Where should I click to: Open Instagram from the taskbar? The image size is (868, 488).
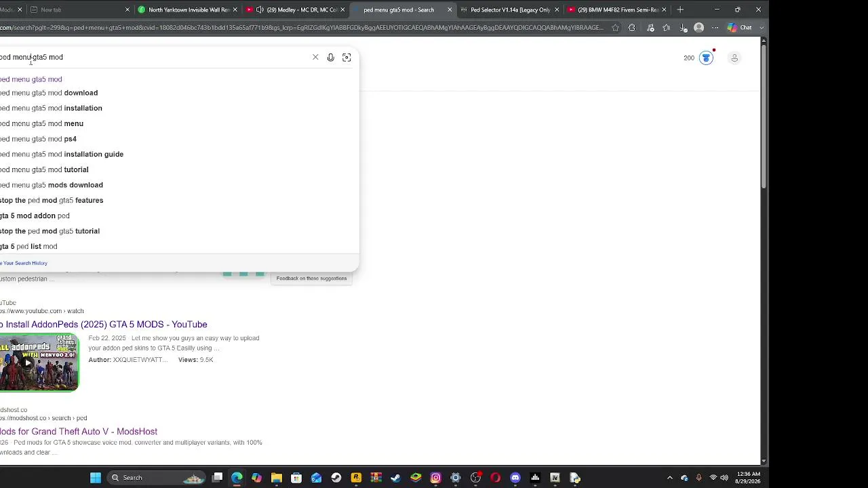pos(435,478)
